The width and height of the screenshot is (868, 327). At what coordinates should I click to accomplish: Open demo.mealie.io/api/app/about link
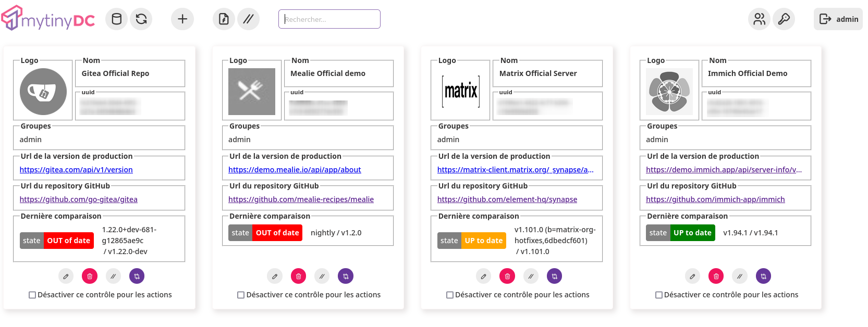click(x=295, y=170)
